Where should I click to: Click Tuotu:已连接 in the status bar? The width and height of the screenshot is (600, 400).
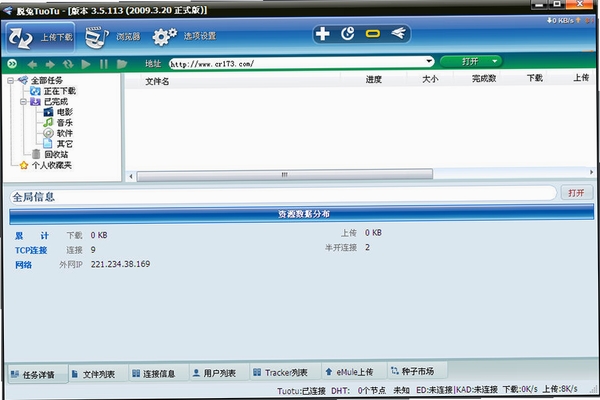click(x=301, y=391)
